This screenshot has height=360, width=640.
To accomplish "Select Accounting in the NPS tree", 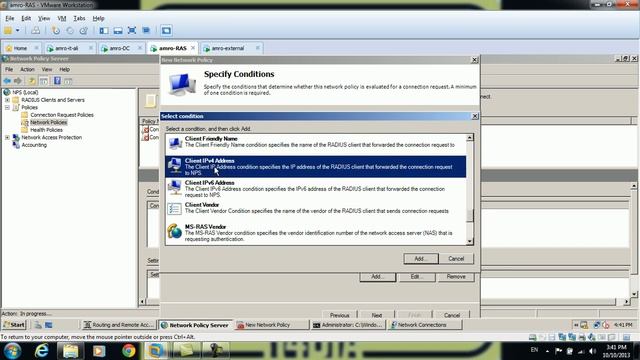I will point(34,145).
